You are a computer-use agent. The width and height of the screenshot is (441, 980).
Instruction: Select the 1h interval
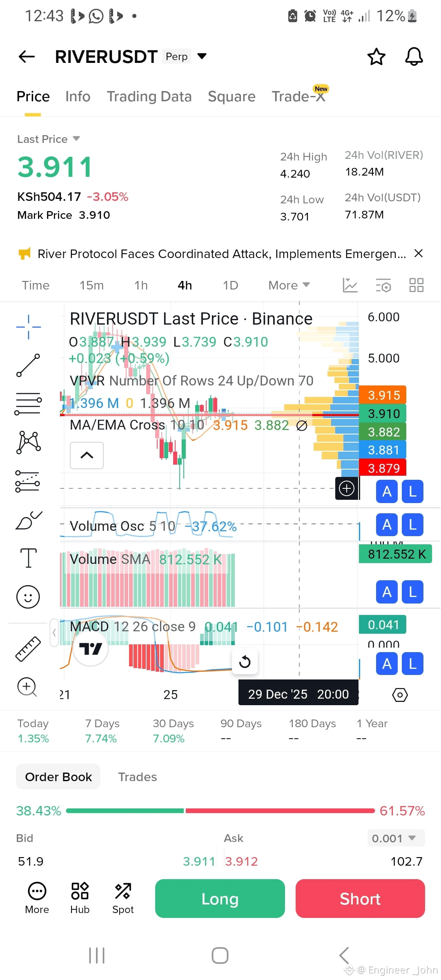(x=141, y=285)
